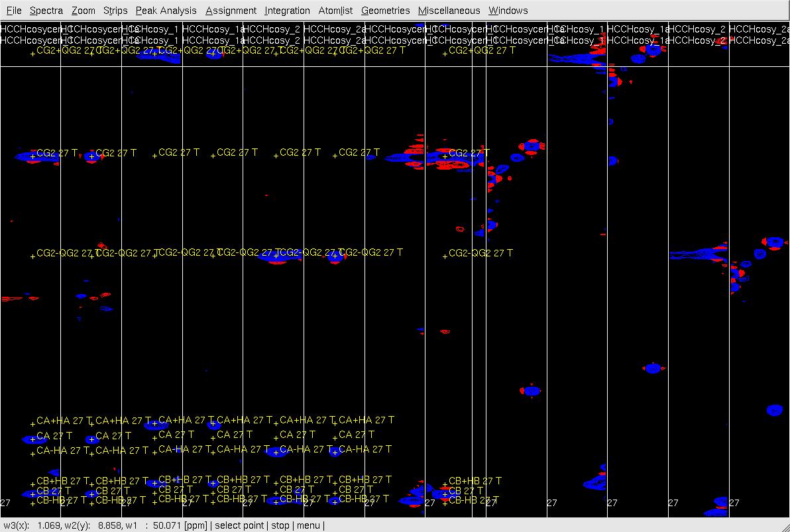Select the rightmost CA+HA 27 T peak label
Image resolution: width=790 pixels, height=532 pixels.
[366, 420]
